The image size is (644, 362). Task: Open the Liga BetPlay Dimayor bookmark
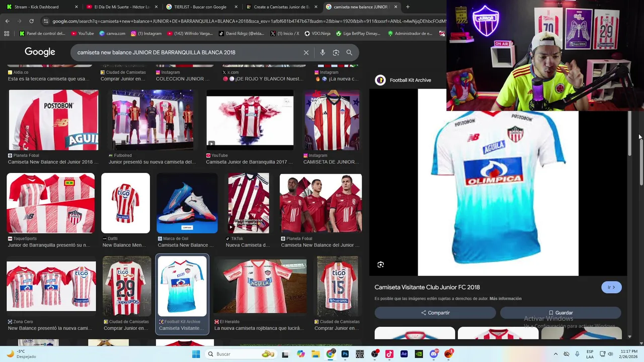tap(358, 34)
